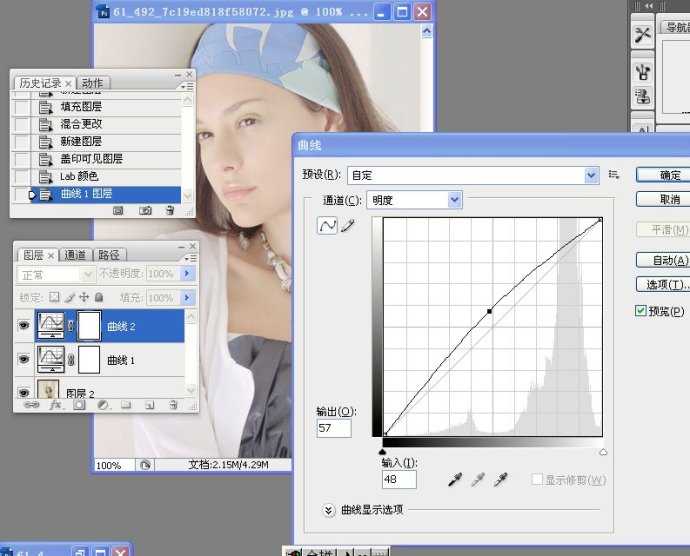The height and width of the screenshot is (556, 690).
Task: Set history brush source at 新建图层
Action: pos(20,141)
